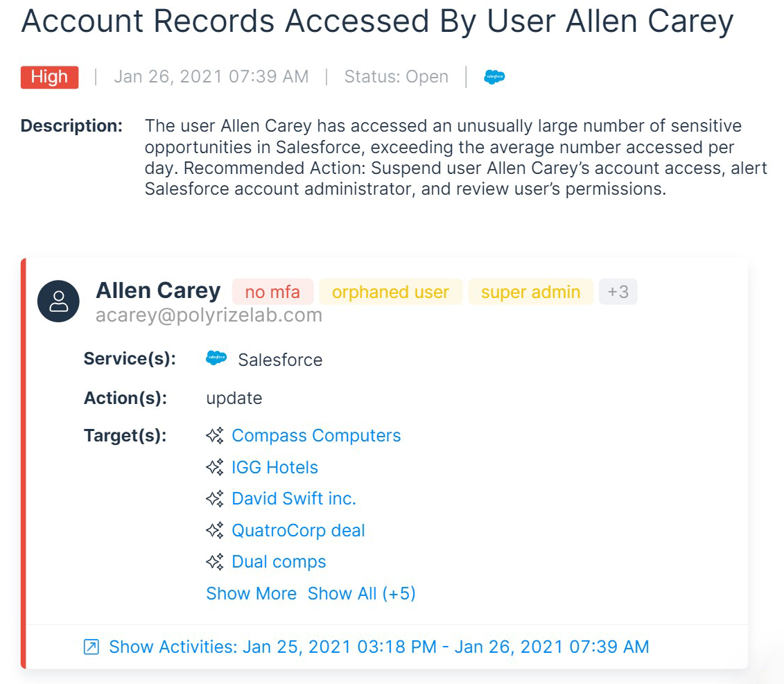Click the 'super admin' tag
784x684 pixels.
point(530,292)
